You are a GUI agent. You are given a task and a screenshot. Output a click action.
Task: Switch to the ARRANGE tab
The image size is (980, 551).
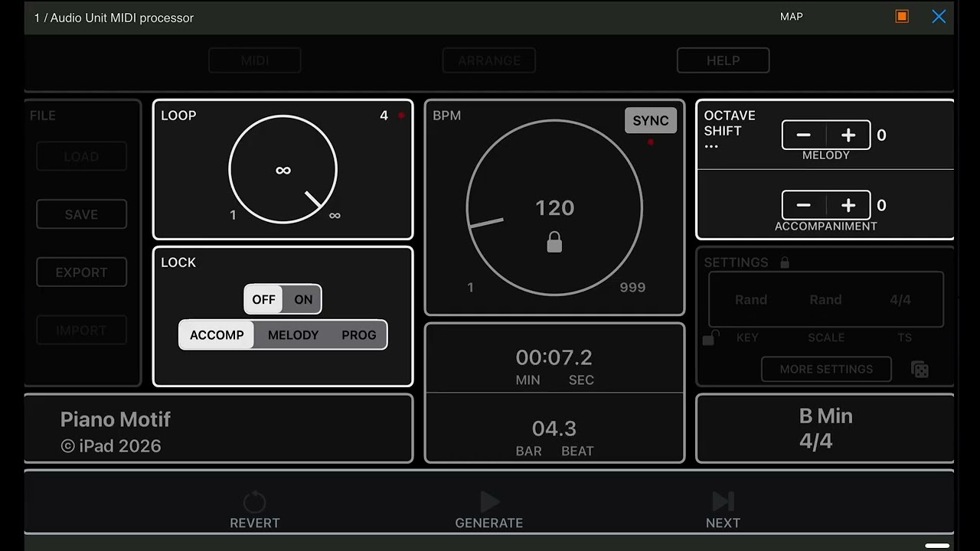pos(489,60)
